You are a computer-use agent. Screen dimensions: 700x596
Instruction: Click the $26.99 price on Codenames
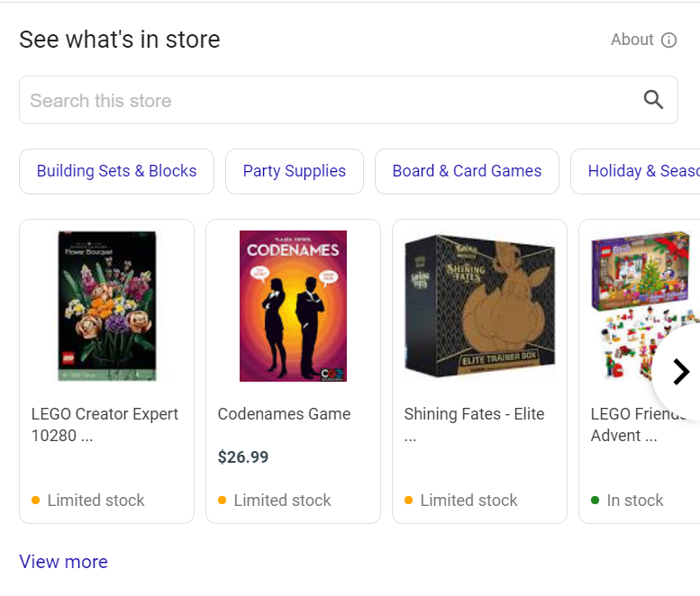click(x=243, y=457)
